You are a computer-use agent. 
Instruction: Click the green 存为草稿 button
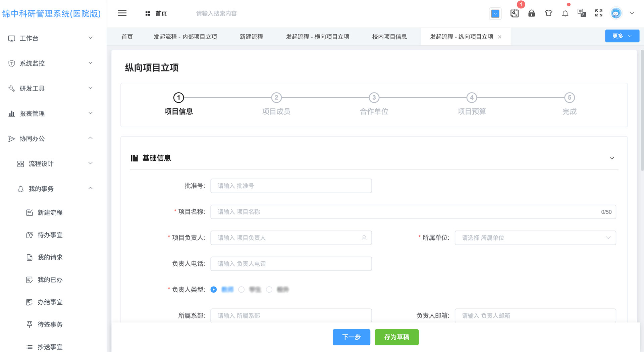(x=396, y=337)
